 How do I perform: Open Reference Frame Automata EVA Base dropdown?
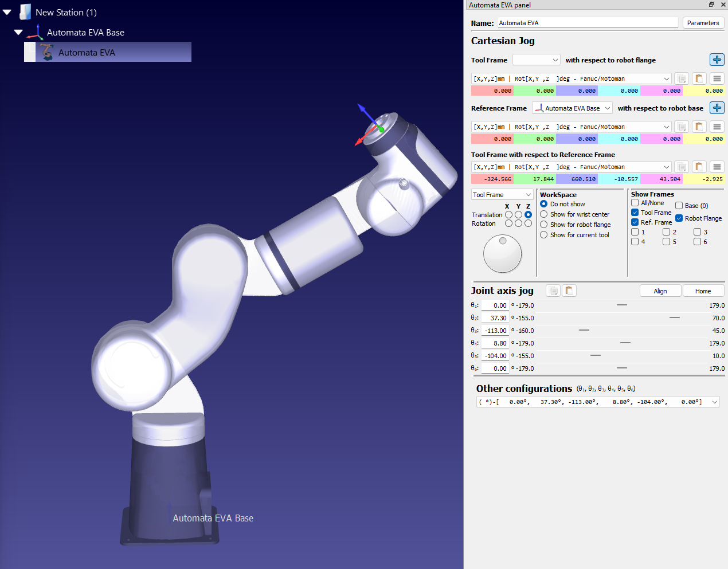573,108
